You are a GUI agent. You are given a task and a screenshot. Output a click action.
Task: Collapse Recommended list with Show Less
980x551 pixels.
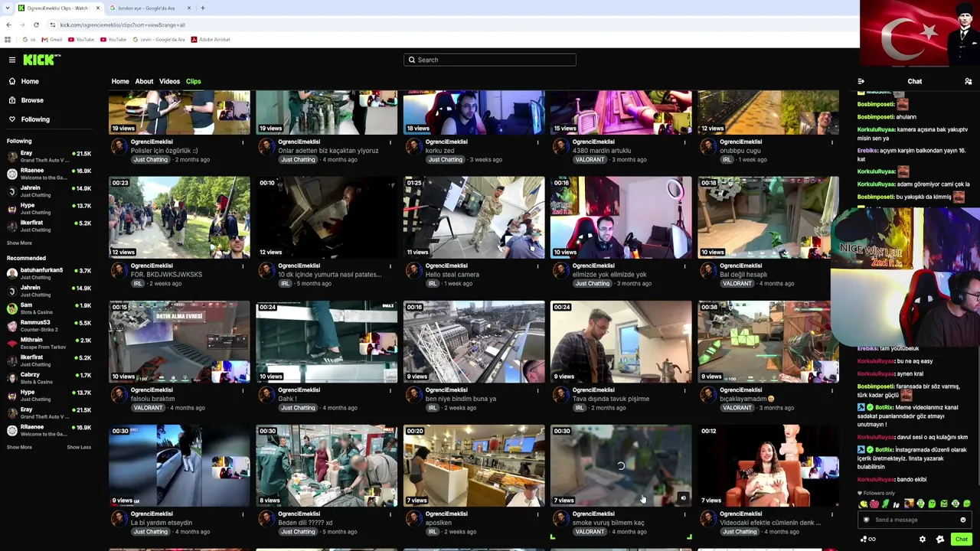[79, 447]
